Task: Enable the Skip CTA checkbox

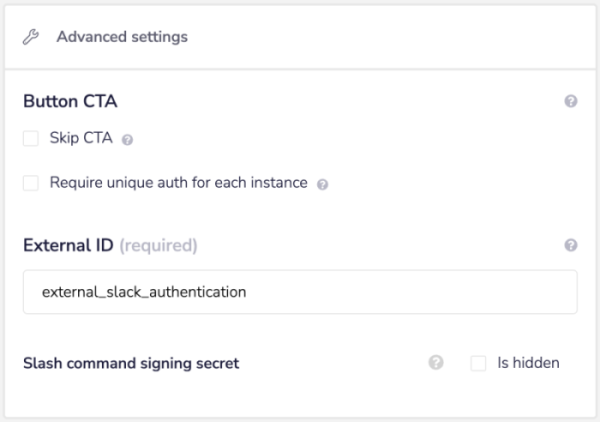Action: pyautogui.click(x=31, y=138)
